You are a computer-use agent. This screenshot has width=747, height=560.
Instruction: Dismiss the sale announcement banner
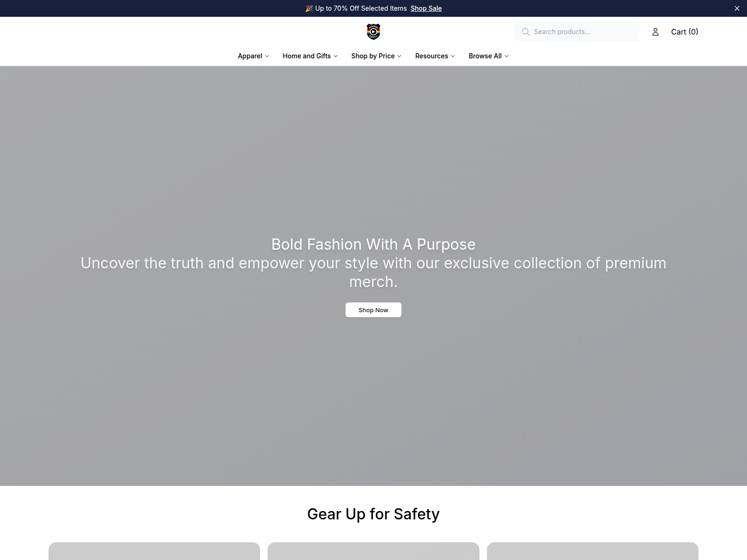(737, 8)
